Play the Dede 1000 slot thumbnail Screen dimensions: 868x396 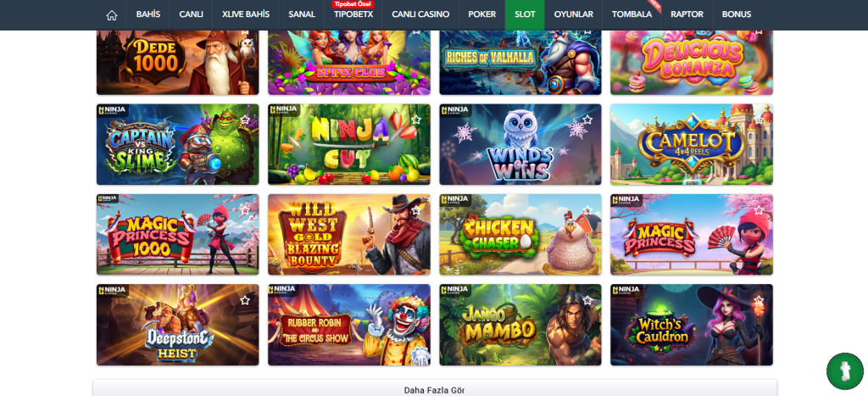click(178, 62)
